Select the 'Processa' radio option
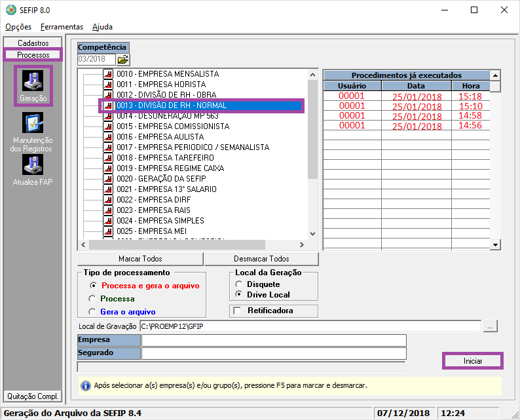Screen dimensions: 520x420 click(x=92, y=299)
